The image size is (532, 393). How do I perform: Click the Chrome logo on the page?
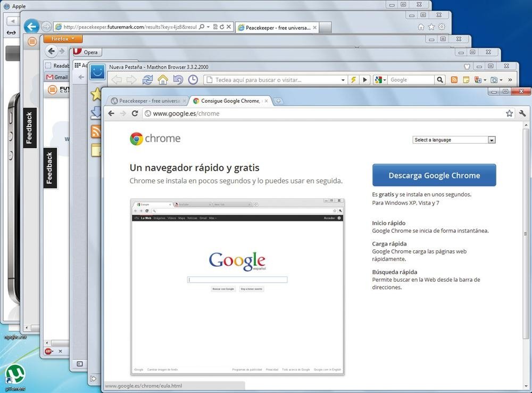point(155,138)
